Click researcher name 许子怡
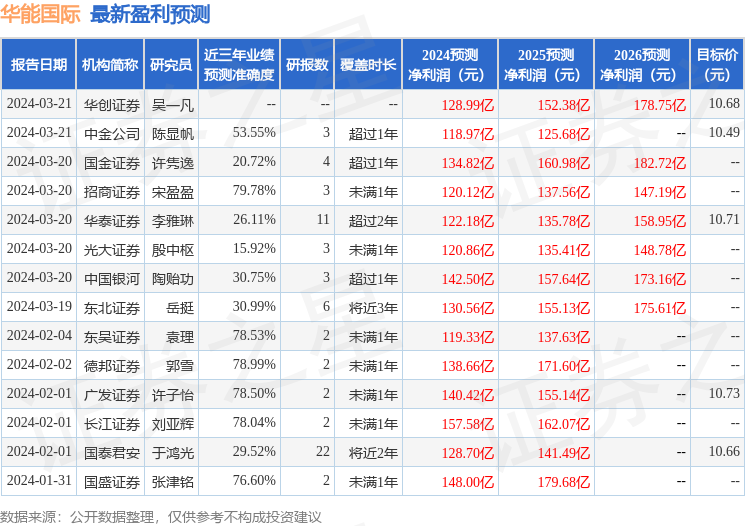The width and height of the screenshot is (745, 526). click(x=172, y=395)
